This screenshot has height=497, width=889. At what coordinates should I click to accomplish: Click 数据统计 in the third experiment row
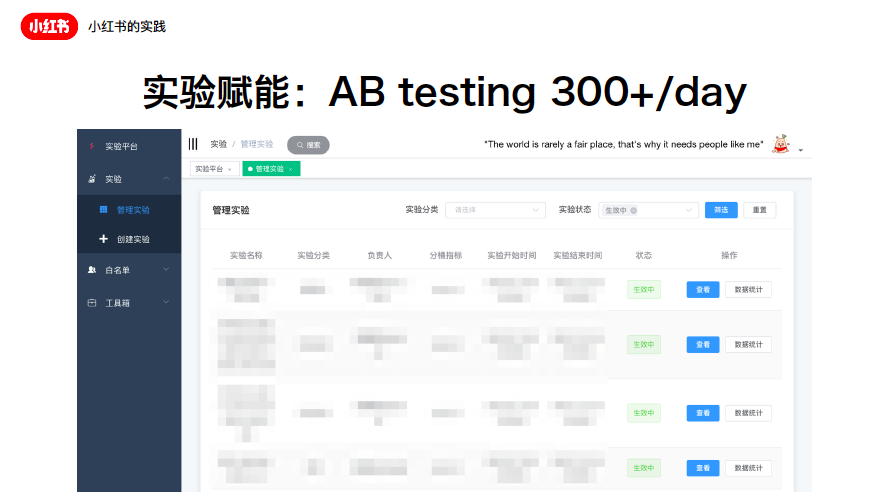pyautogui.click(x=748, y=413)
